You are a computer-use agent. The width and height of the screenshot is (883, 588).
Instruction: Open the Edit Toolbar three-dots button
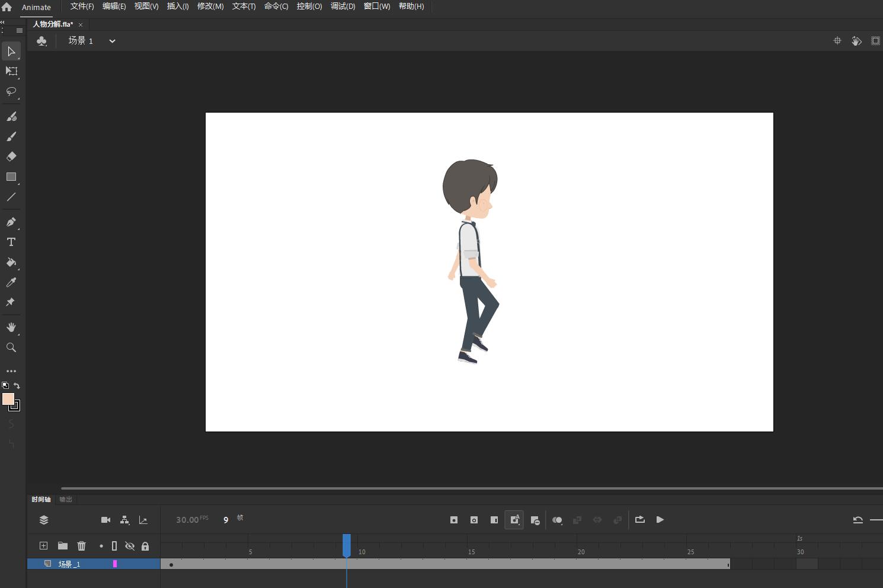[11, 371]
